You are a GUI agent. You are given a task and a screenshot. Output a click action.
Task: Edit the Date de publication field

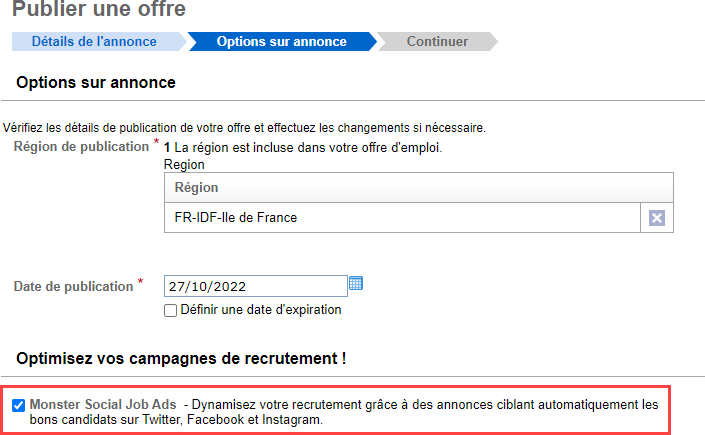pyautogui.click(x=256, y=286)
